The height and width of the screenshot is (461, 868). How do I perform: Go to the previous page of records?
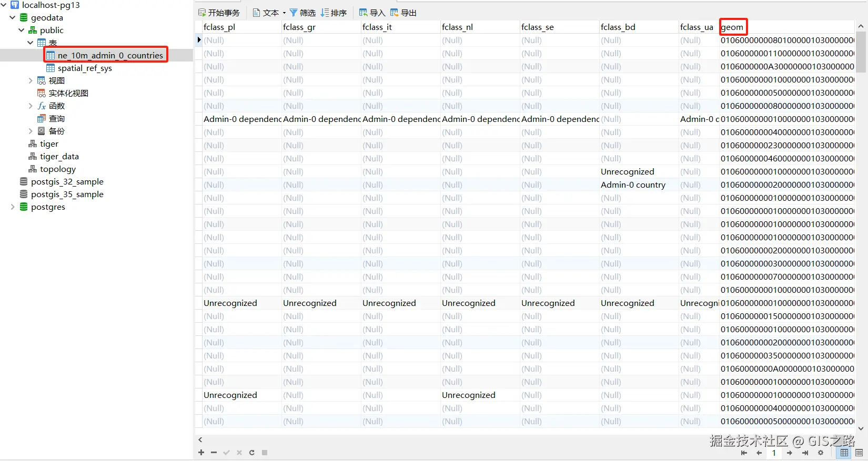[759, 453]
